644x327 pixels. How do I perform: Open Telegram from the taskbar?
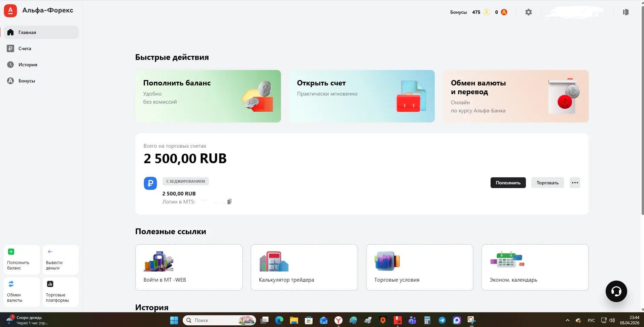442,320
